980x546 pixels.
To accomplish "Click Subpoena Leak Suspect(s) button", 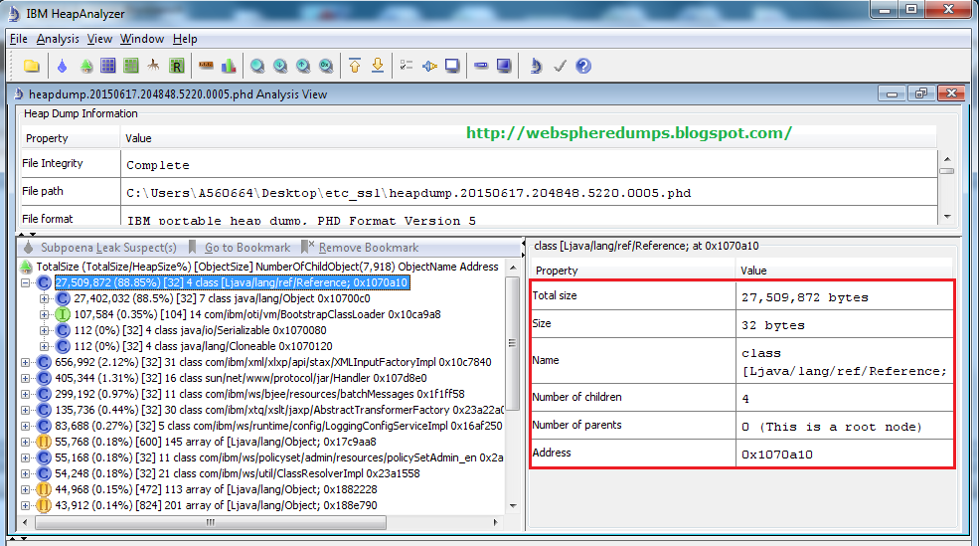I will point(100,248).
